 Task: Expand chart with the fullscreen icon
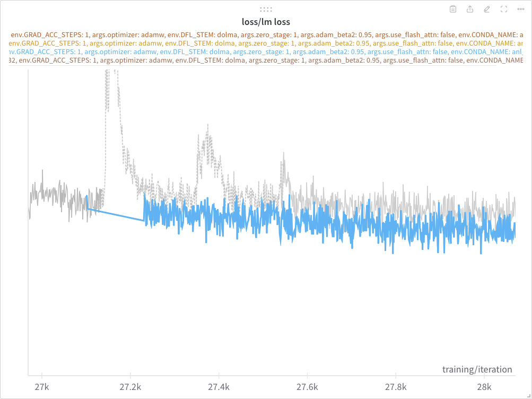504,9
